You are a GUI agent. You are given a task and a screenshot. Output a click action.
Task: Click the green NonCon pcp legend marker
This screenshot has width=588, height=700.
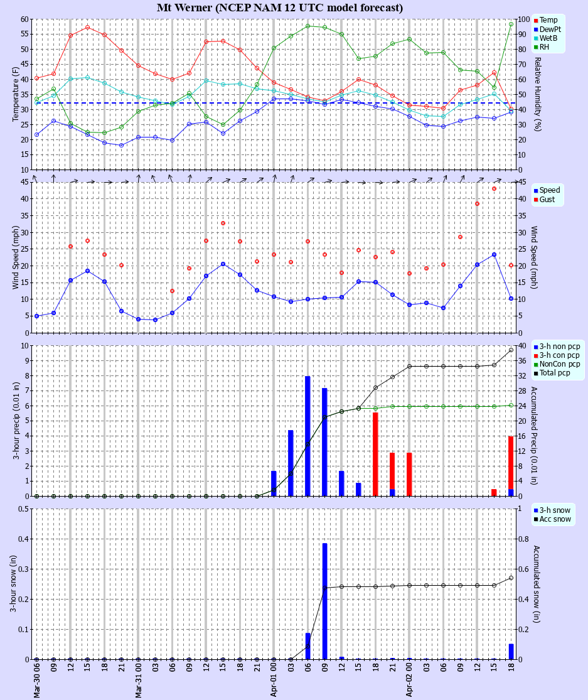click(x=535, y=363)
